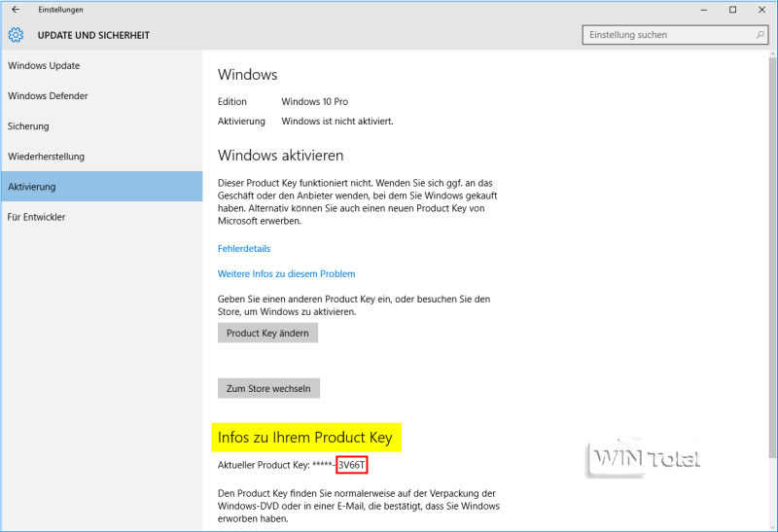The image size is (778, 532).
Task: Click the Aktivierung label next to status
Action: [x=241, y=122]
